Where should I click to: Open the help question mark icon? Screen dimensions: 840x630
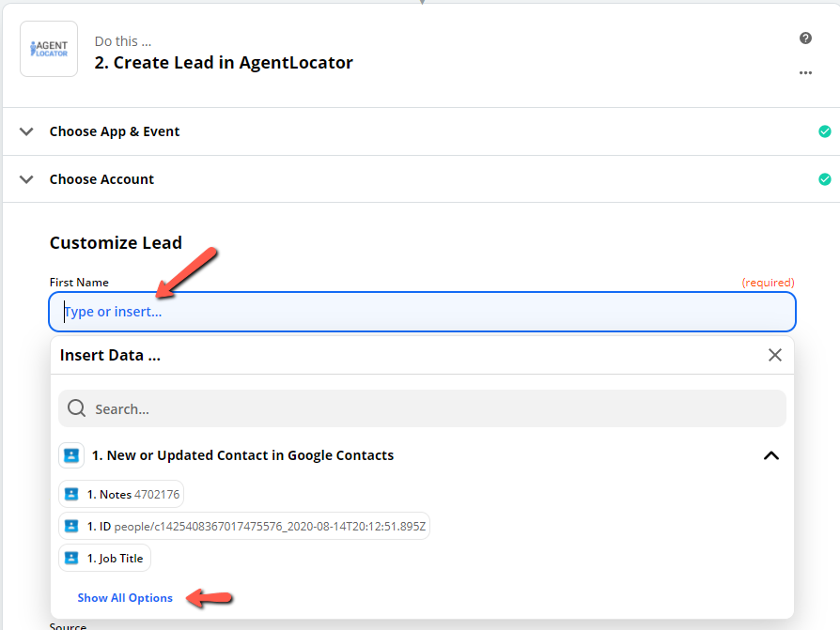coord(805,38)
